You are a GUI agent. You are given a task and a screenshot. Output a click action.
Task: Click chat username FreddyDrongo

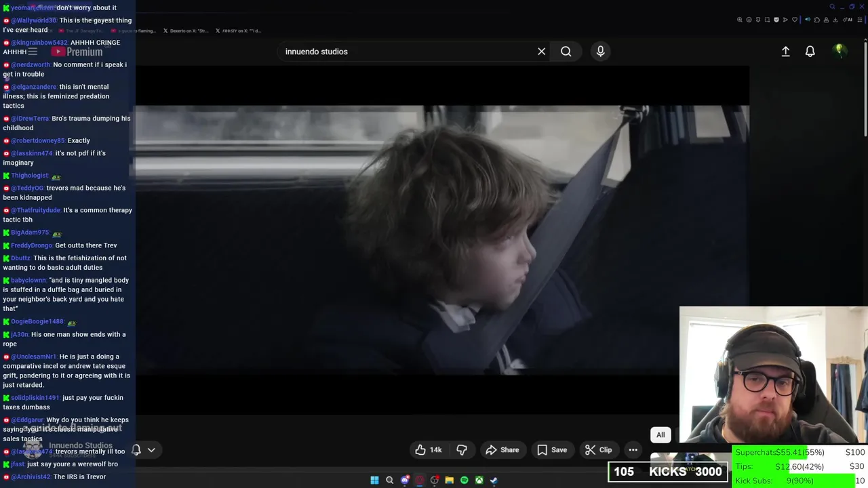click(31, 245)
